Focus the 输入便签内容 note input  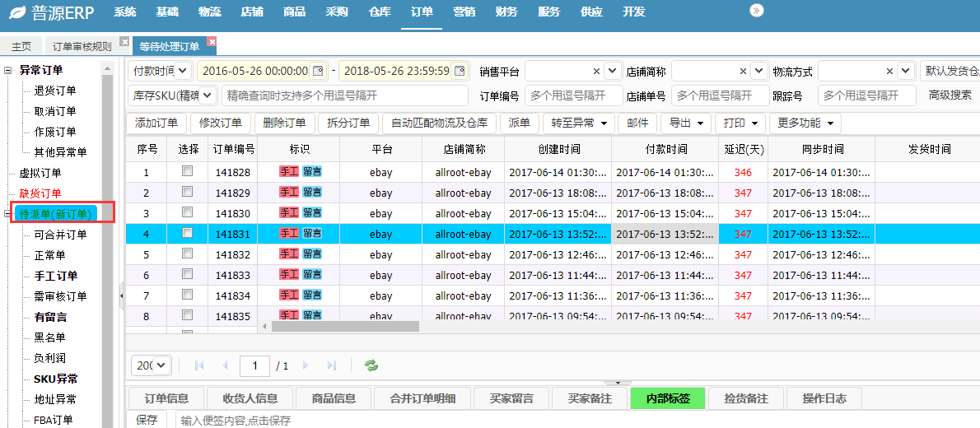click(x=576, y=421)
